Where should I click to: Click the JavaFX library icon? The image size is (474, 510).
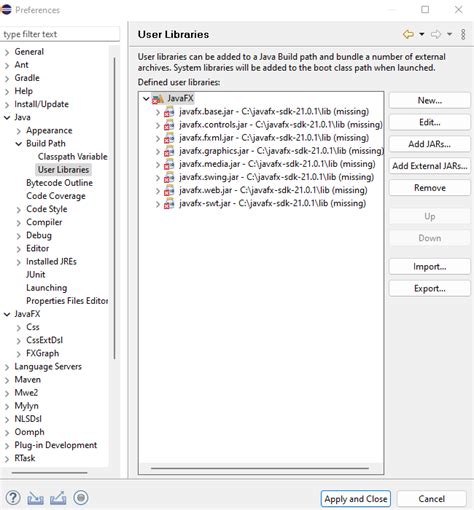point(158,99)
